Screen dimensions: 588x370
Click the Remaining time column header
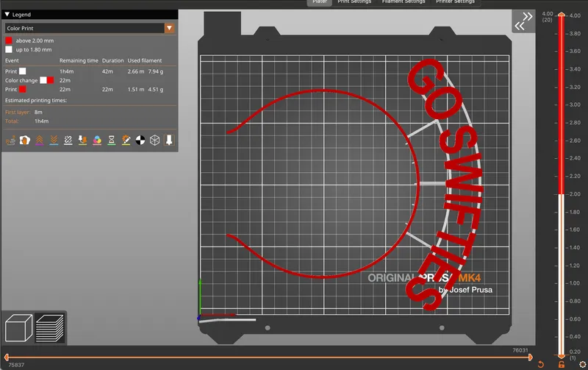[79, 60]
